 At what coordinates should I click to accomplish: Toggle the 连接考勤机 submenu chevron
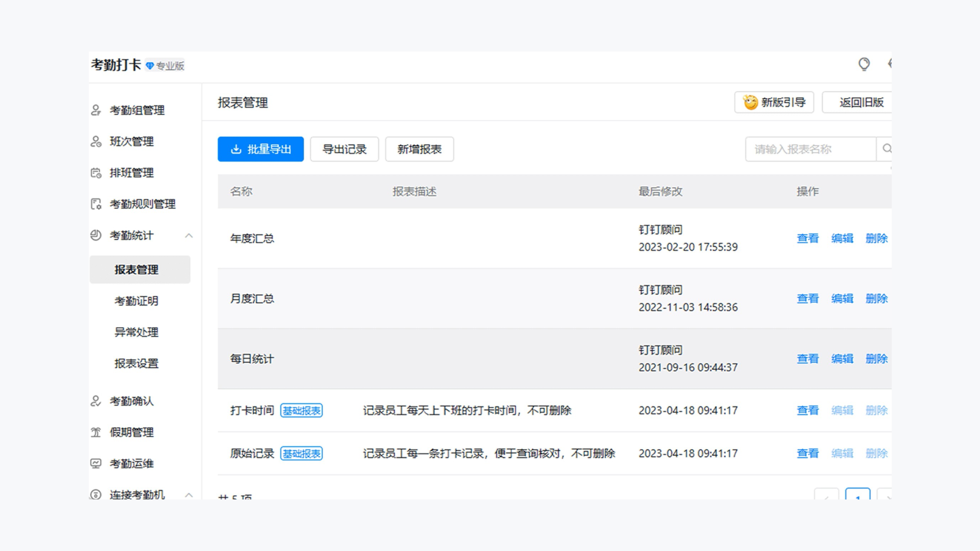click(x=189, y=495)
